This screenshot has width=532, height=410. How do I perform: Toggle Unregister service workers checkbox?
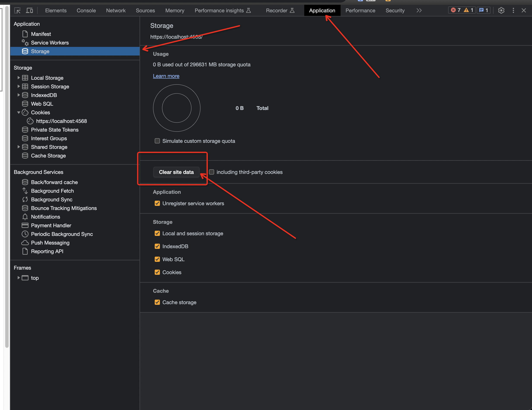157,203
